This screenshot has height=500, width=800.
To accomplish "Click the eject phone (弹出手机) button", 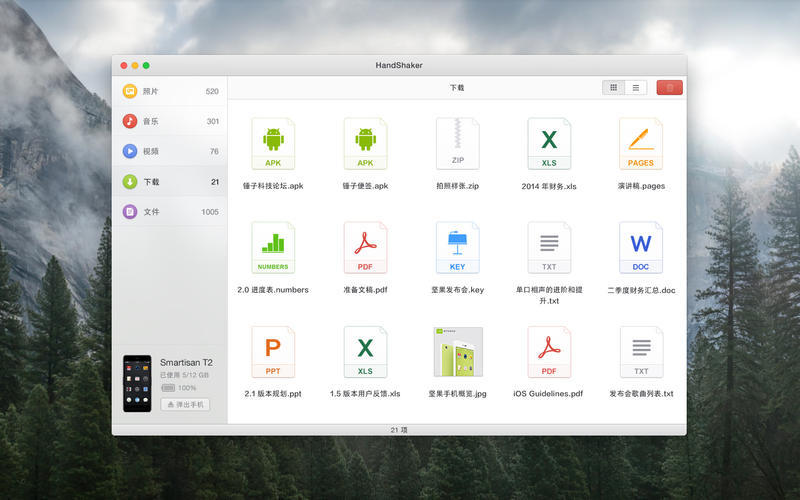I will click(x=185, y=404).
